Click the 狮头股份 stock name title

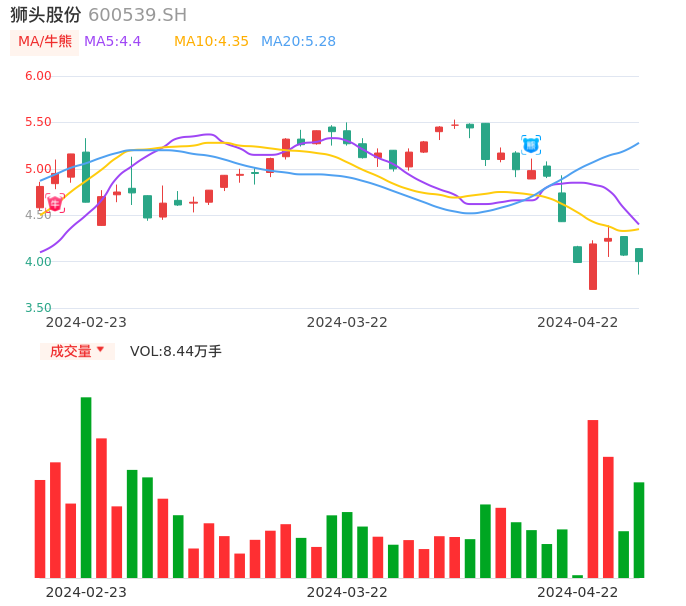click(x=45, y=15)
